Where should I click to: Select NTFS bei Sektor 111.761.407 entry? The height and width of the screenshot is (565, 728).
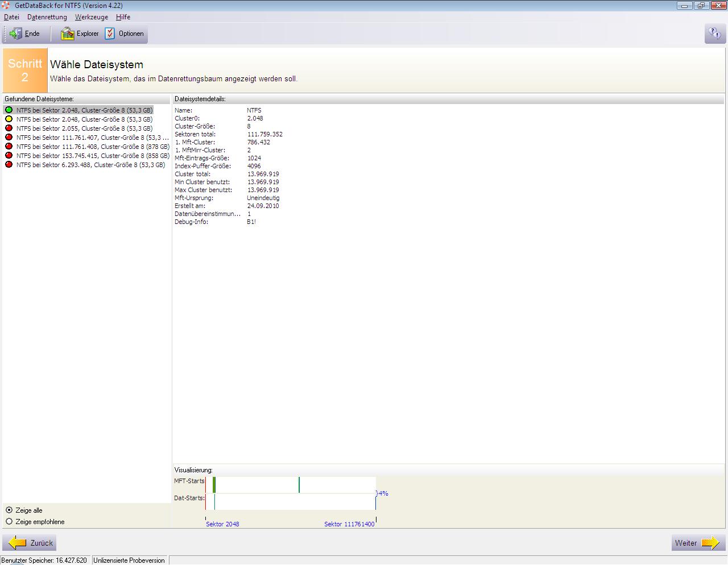[86, 138]
